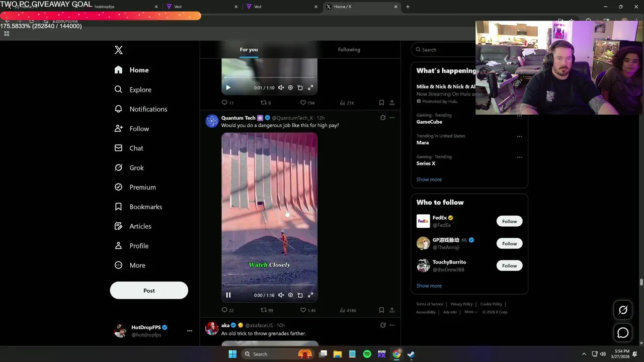
Task: Open Notifications in the sidebar
Action: click(x=141, y=109)
